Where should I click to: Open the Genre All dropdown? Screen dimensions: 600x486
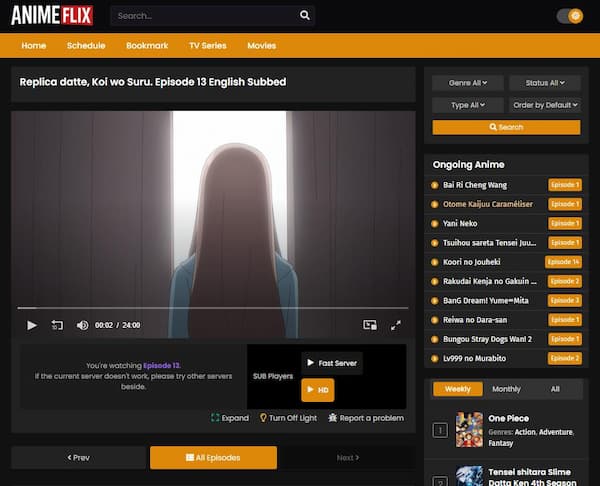click(468, 83)
